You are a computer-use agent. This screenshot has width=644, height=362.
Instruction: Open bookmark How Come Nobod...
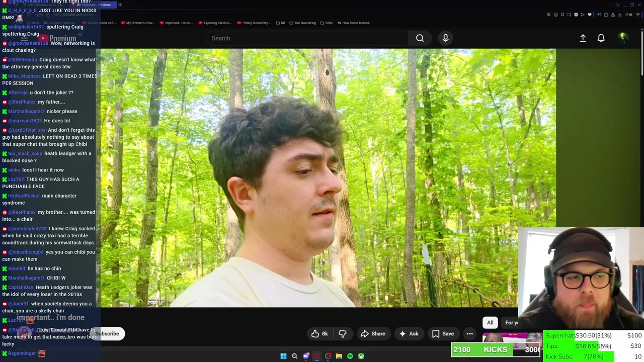(x=354, y=23)
